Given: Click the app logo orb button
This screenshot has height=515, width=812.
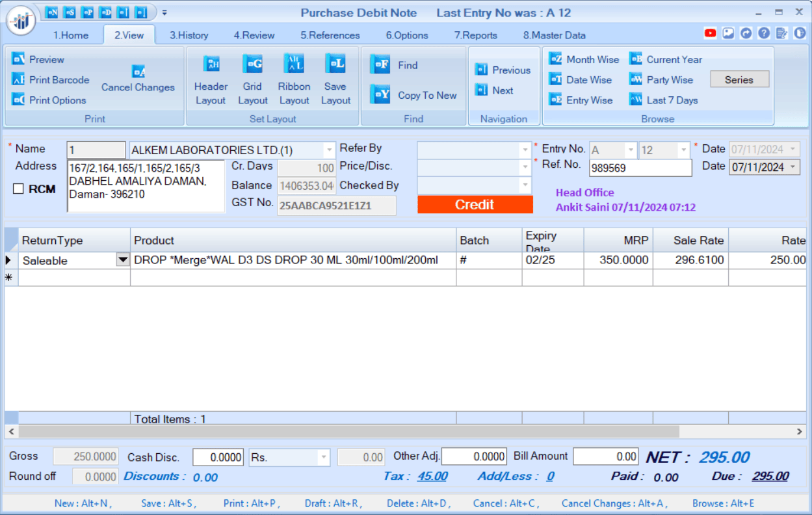Looking at the screenshot, I should coord(21,21).
